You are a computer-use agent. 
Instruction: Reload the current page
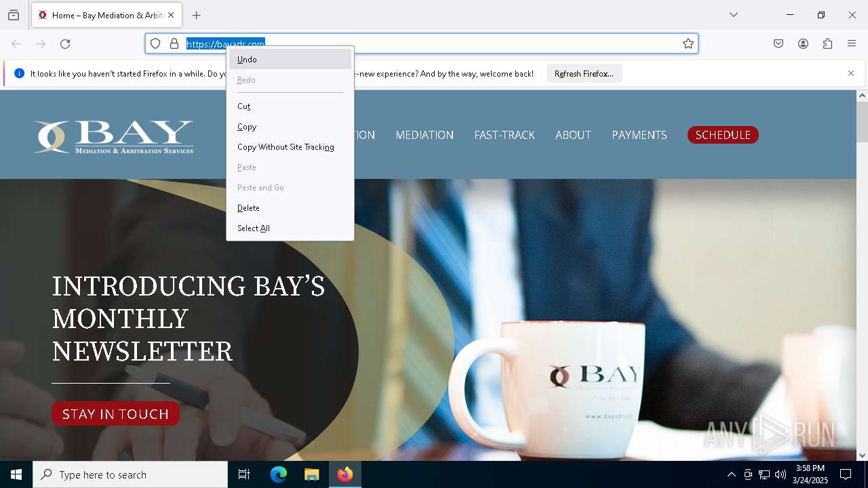coord(65,43)
